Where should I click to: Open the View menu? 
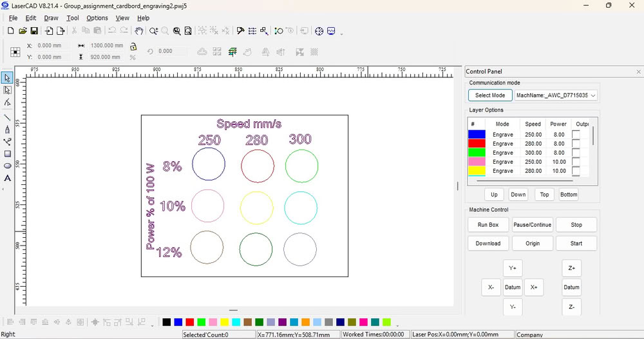click(x=122, y=18)
